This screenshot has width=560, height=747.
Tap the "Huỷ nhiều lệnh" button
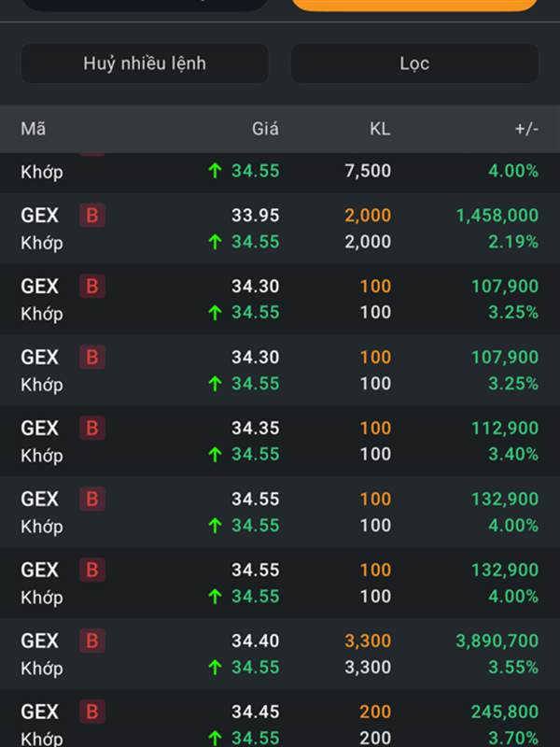click(x=145, y=63)
